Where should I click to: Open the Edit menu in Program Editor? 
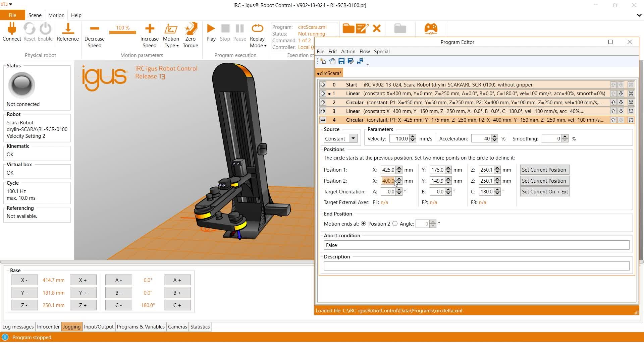pos(332,51)
